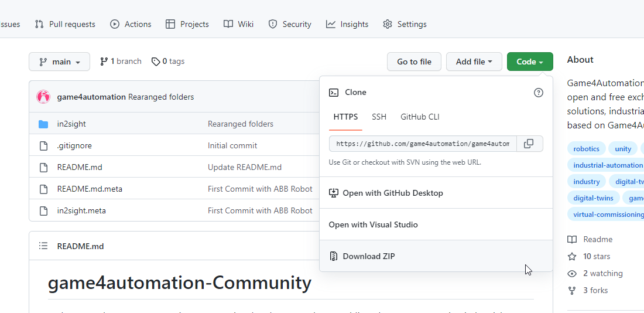Click the Settings gear icon
The width and height of the screenshot is (644, 313).
point(388,24)
